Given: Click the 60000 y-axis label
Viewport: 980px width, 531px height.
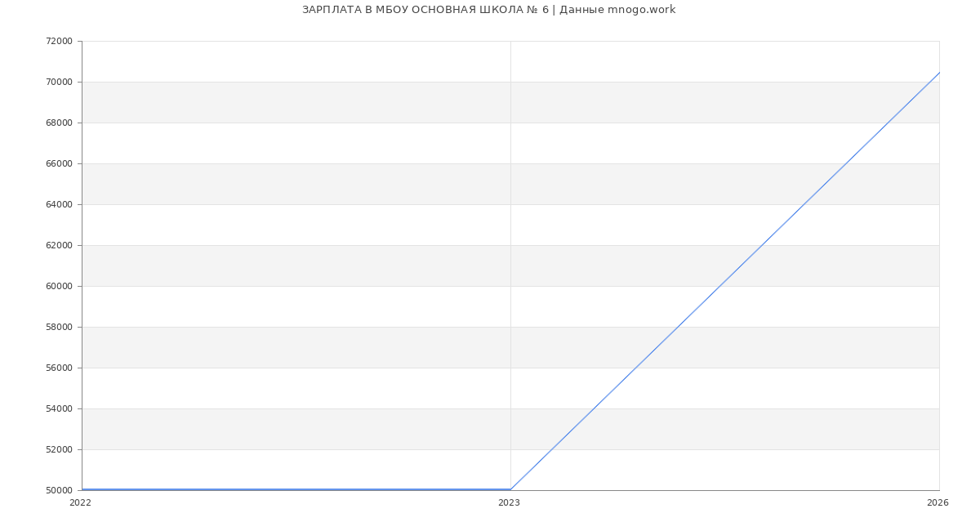Looking at the screenshot, I should point(59,287).
